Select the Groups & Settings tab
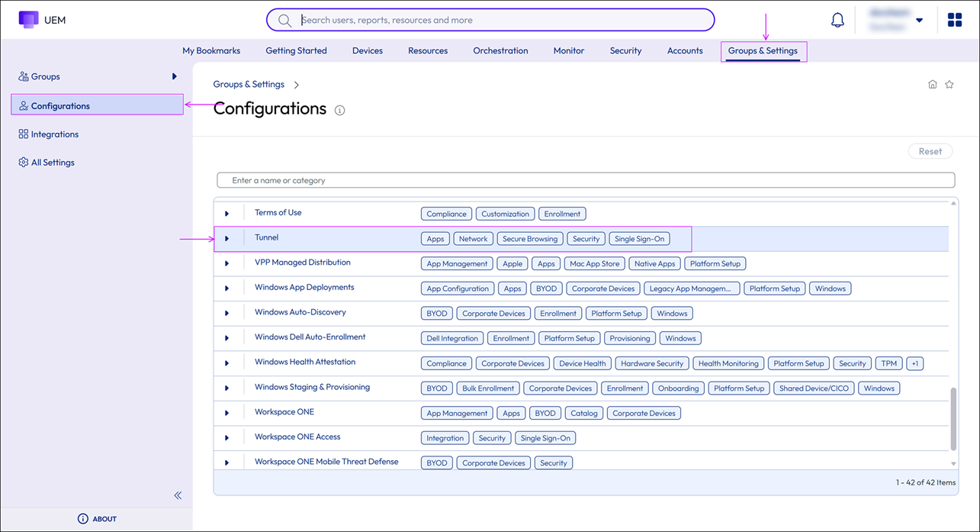The image size is (980, 532). click(x=763, y=51)
